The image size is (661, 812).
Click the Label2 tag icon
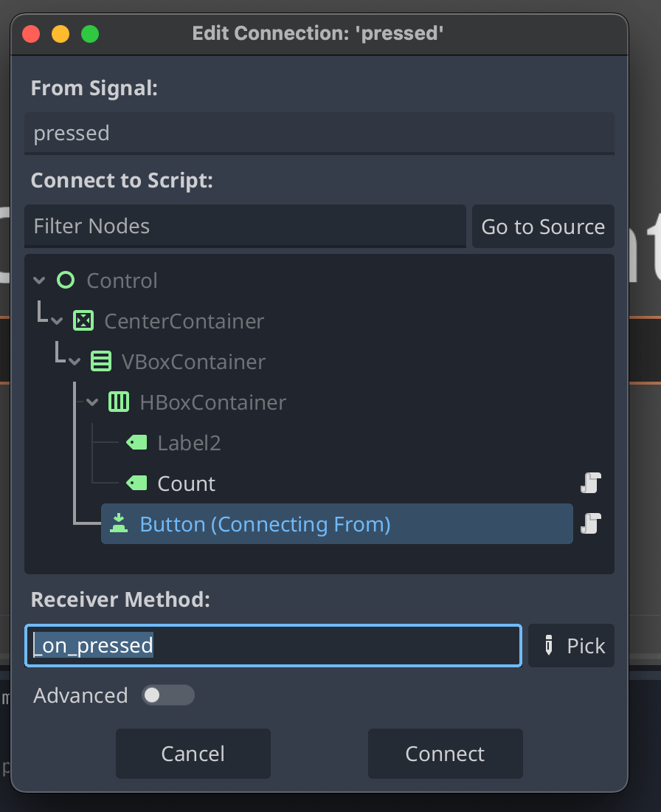(136, 443)
